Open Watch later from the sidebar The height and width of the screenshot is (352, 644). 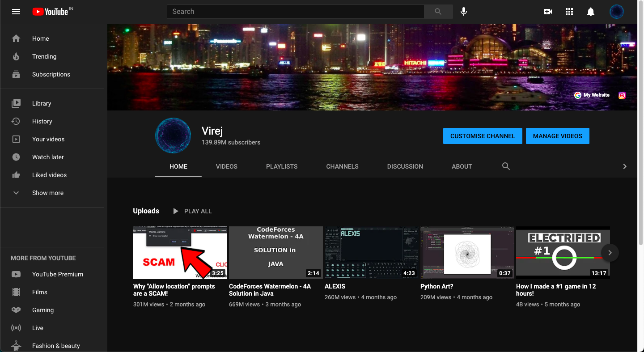point(48,157)
